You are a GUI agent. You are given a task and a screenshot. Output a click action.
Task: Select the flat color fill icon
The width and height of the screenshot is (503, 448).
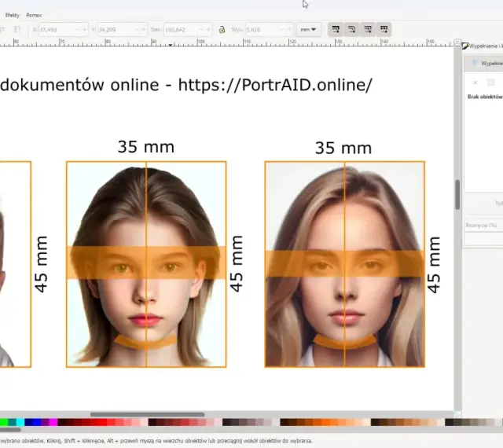click(x=490, y=83)
